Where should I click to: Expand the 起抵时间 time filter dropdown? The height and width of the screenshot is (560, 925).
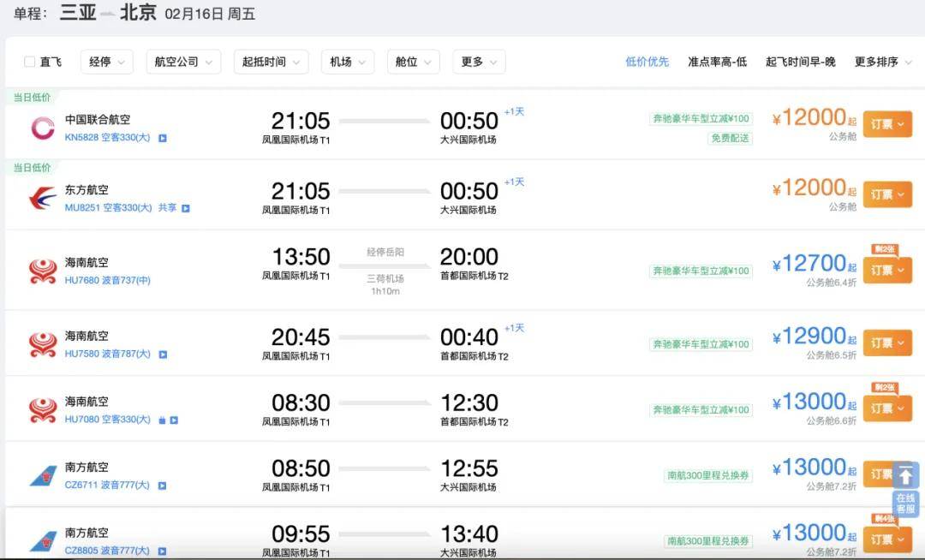(271, 62)
